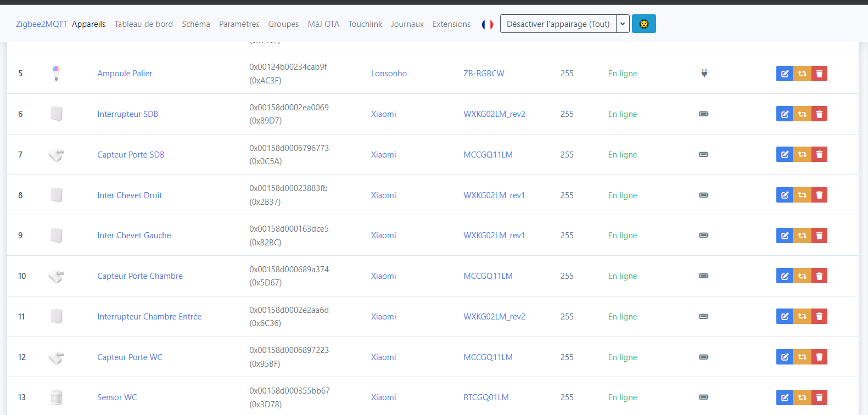The image size is (868, 415).
Task: Open the French flag language selector
Action: pos(488,24)
